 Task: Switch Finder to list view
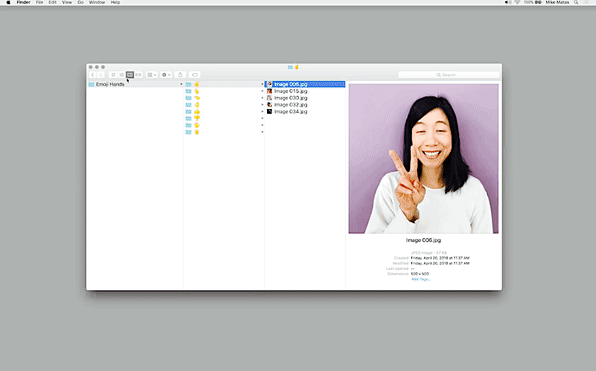tap(121, 75)
